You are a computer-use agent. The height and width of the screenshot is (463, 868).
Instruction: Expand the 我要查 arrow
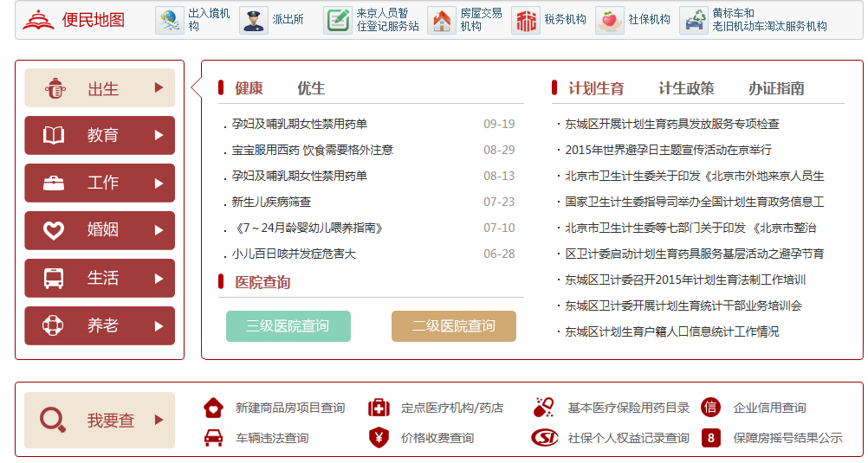pyautogui.click(x=159, y=420)
